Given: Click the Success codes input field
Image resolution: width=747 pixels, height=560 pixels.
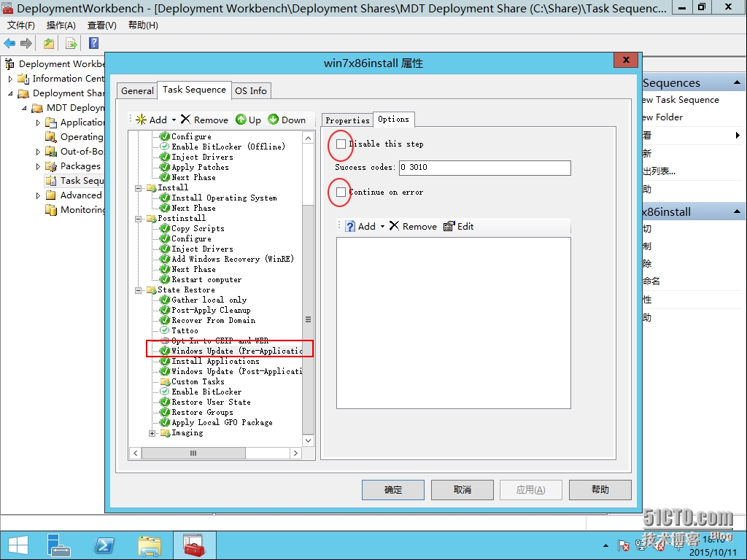Looking at the screenshot, I should (x=485, y=168).
